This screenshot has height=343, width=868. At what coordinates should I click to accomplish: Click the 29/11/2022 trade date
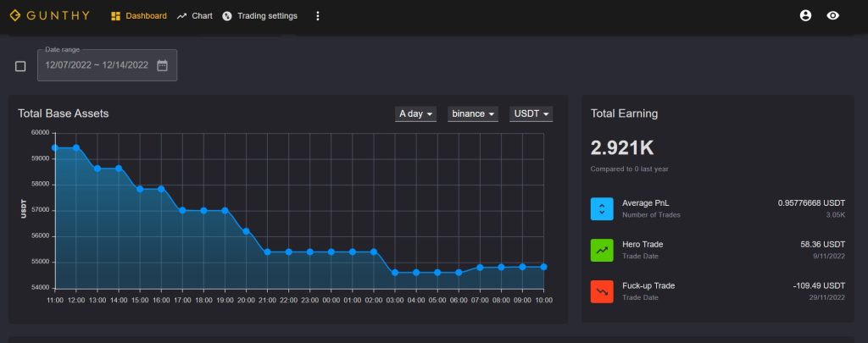[x=827, y=297]
